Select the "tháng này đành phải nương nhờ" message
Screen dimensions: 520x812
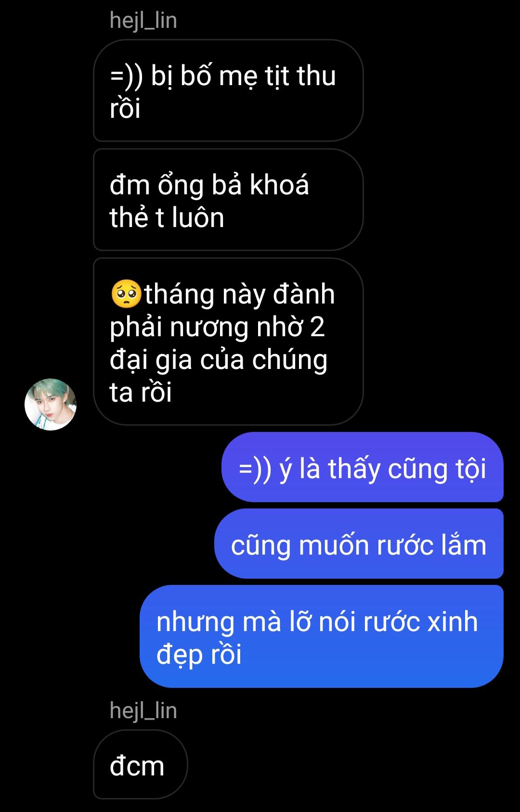pyautogui.click(x=228, y=342)
